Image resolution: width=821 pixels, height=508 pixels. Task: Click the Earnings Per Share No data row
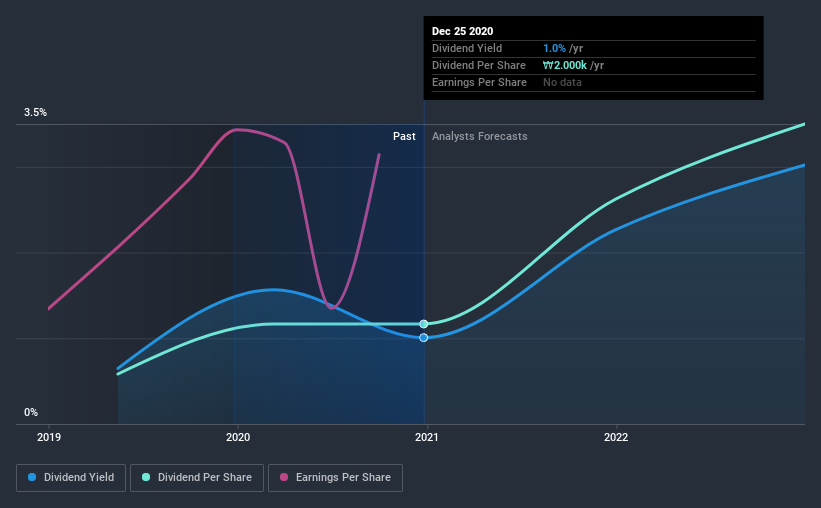(x=593, y=82)
